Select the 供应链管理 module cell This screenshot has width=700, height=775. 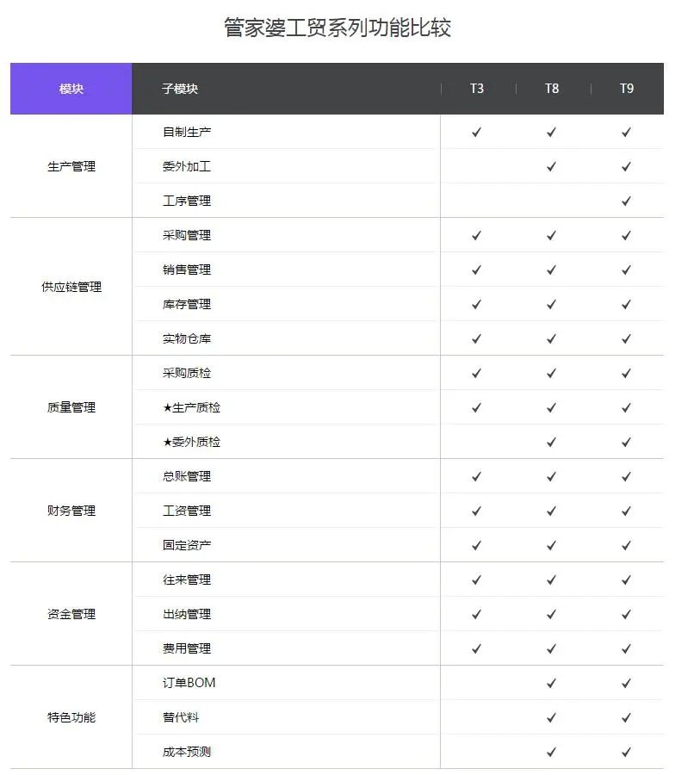(x=71, y=287)
